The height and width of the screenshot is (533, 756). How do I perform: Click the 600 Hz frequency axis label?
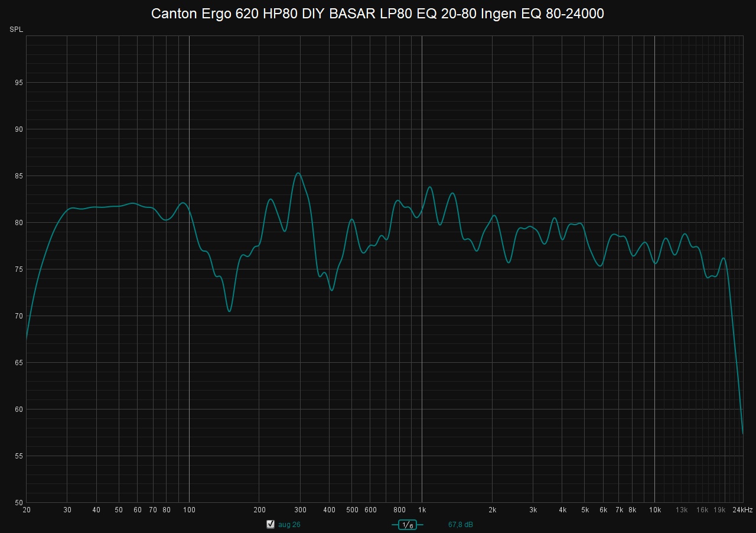pyautogui.click(x=370, y=510)
